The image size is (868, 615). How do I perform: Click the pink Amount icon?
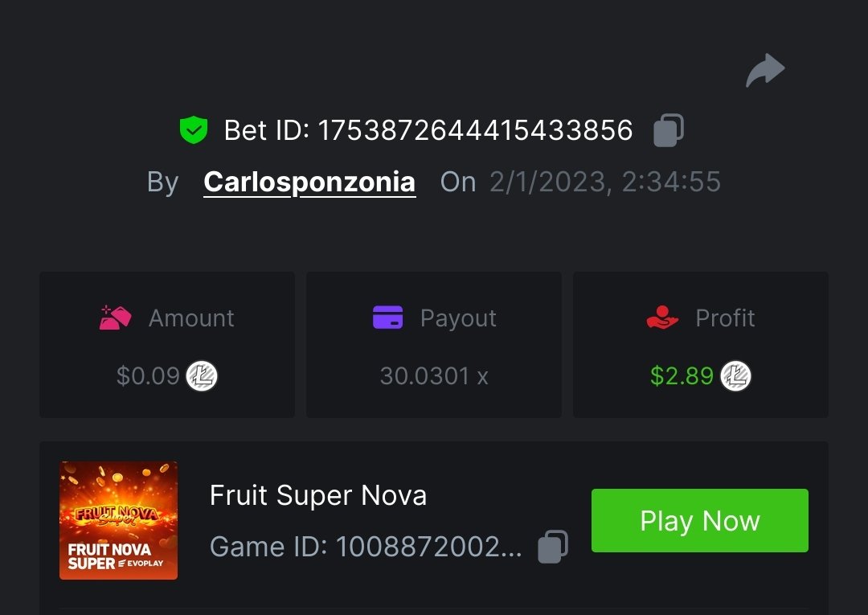(x=116, y=318)
